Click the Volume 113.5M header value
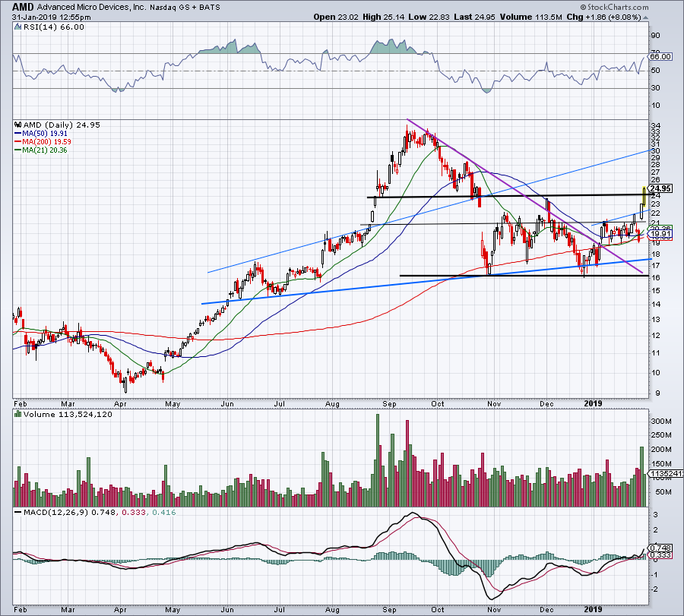684x616 pixels. [x=530, y=17]
